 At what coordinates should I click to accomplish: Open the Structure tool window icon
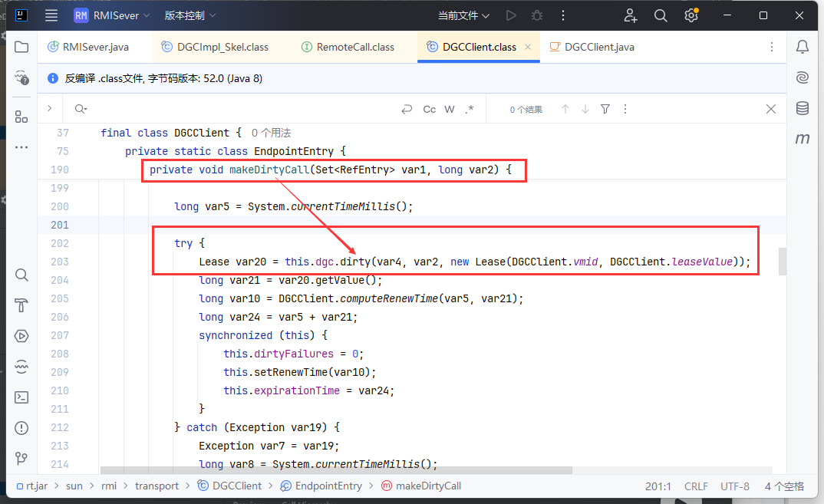tap(21, 117)
